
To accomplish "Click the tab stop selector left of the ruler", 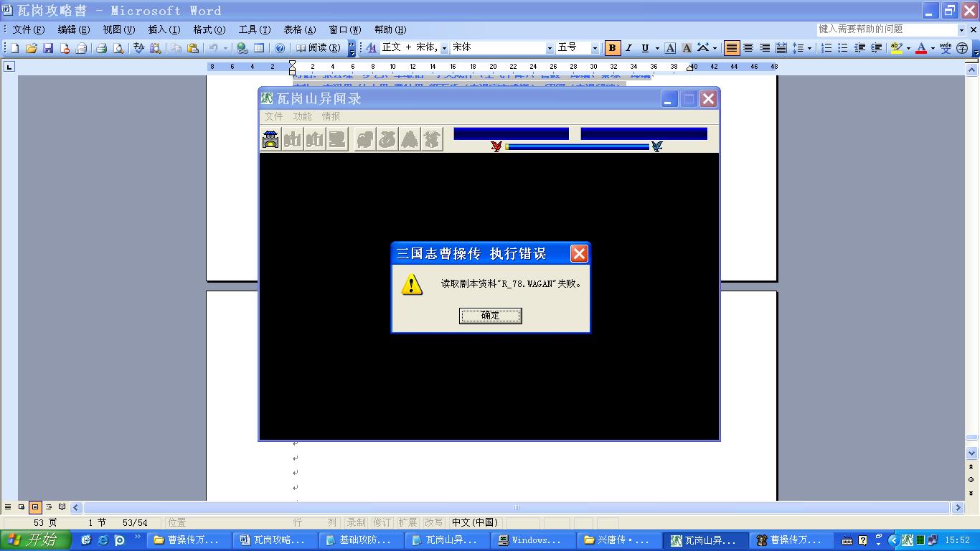I will [9, 67].
